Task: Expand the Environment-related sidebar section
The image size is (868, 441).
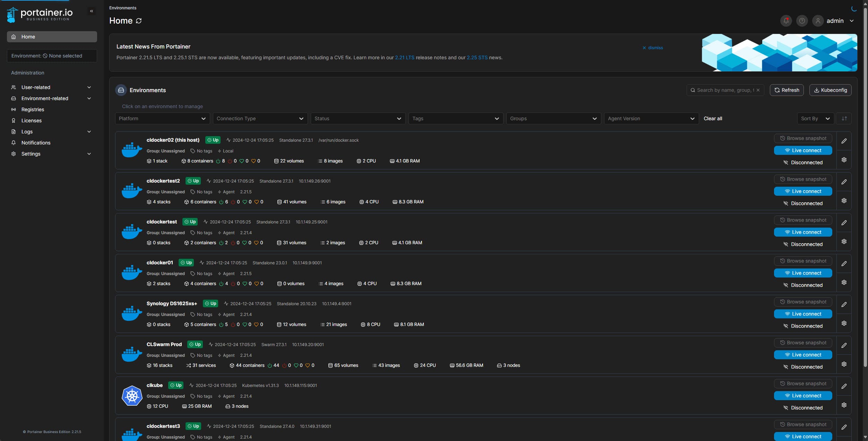Action: [x=52, y=98]
